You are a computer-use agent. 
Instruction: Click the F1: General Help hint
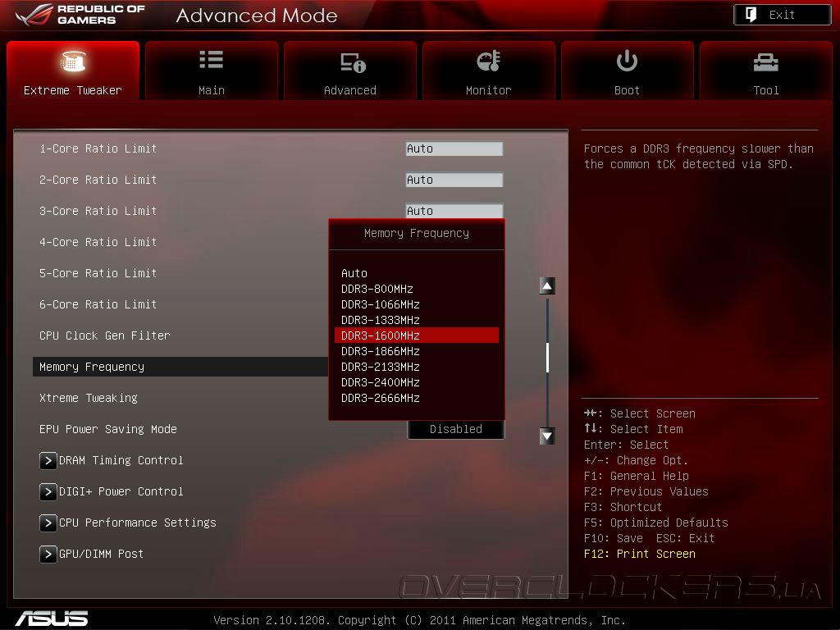tap(637, 477)
